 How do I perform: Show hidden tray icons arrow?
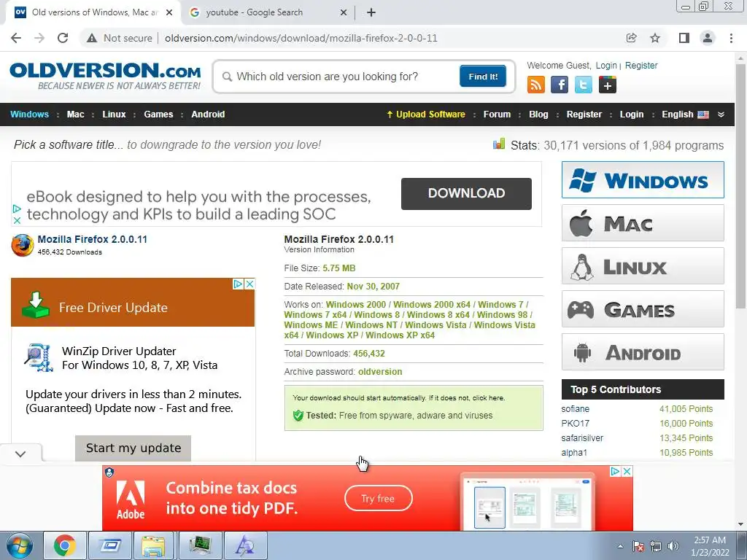coord(620,546)
